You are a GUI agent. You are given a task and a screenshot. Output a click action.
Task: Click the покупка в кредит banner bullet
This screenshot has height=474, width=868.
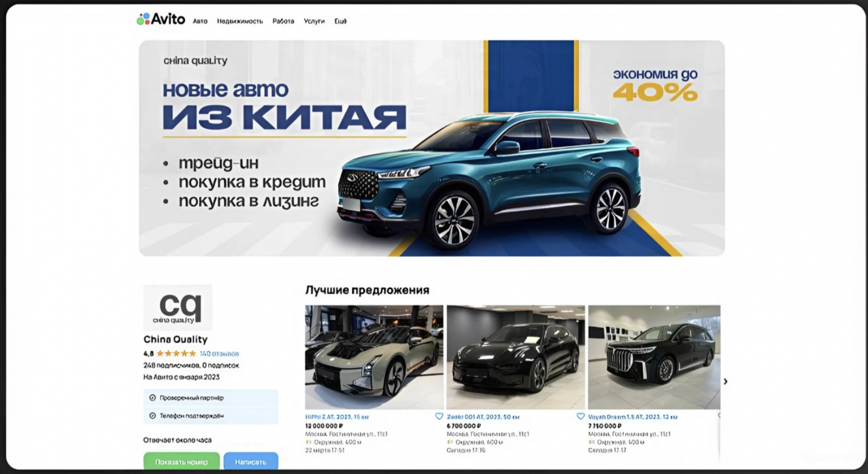[x=252, y=182]
